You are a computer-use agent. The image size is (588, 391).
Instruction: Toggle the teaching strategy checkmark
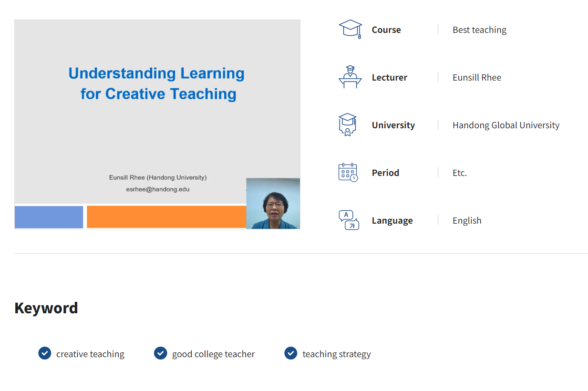(291, 353)
